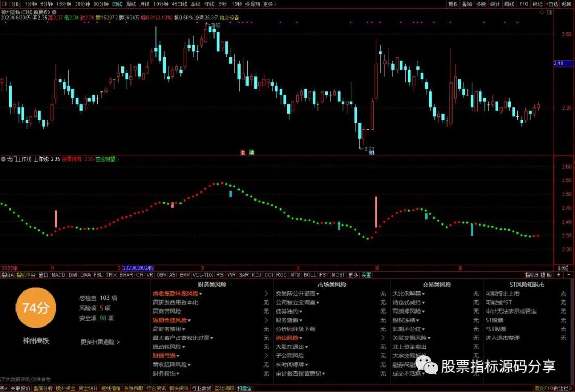Click the 画线 drawing button

(509, 4)
